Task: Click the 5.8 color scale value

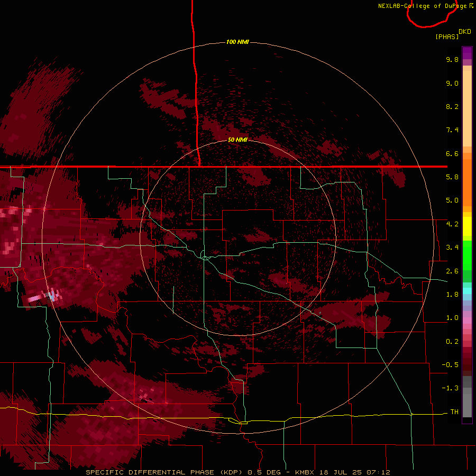Action: 452,177
